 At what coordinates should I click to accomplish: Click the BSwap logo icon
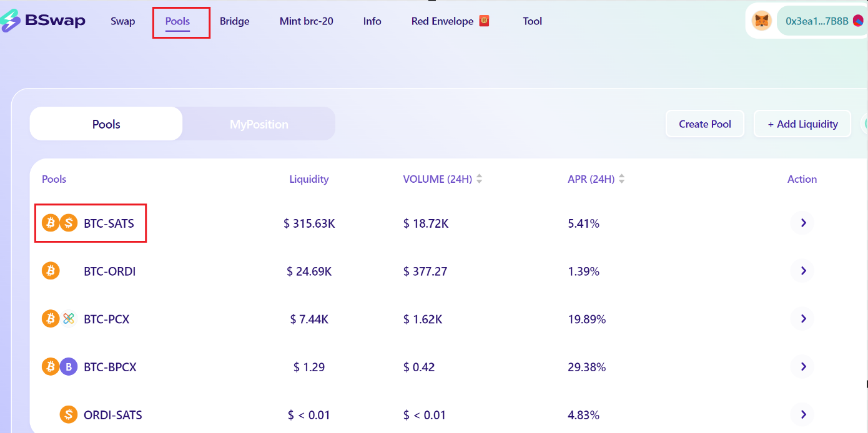(11, 21)
